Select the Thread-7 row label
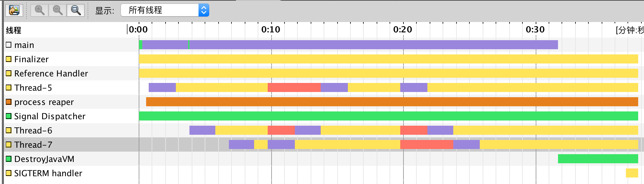The height and width of the screenshot is (184, 644). pos(33,145)
